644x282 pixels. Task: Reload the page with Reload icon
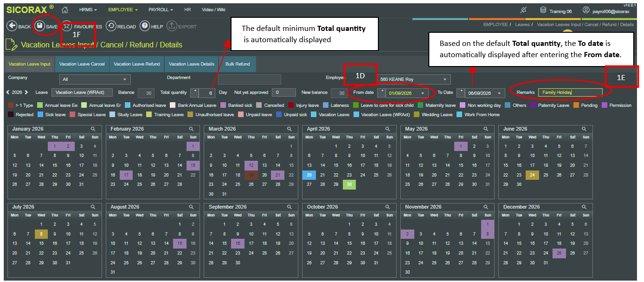tap(111, 26)
